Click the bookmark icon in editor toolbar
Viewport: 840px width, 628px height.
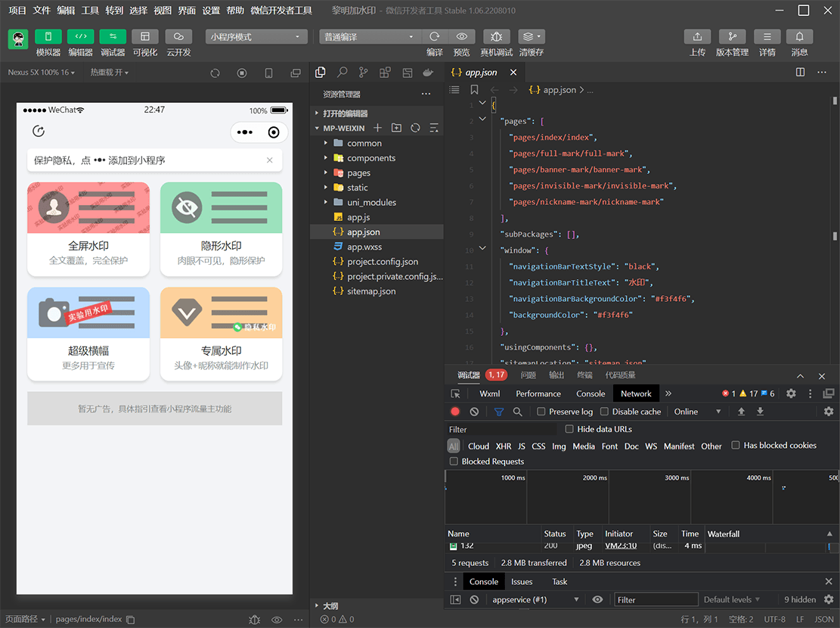click(x=474, y=90)
